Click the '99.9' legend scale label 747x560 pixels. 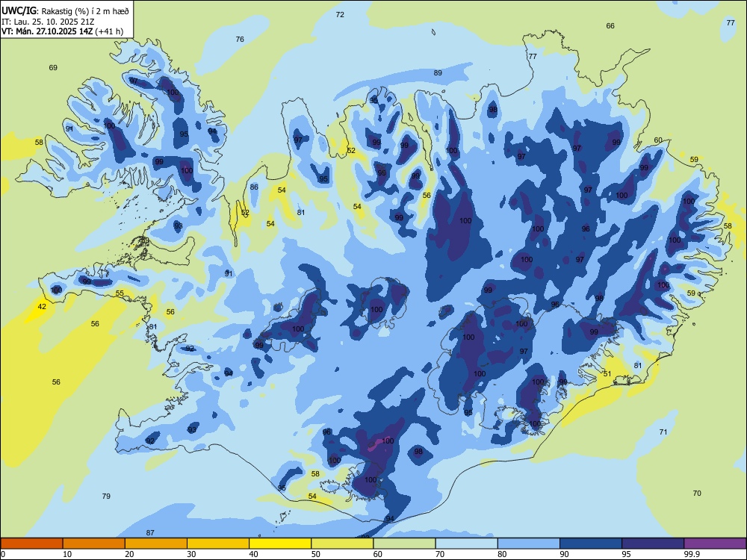click(691, 554)
